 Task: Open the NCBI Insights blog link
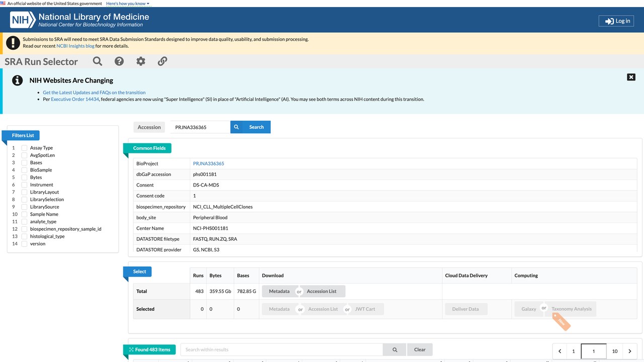tap(75, 46)
